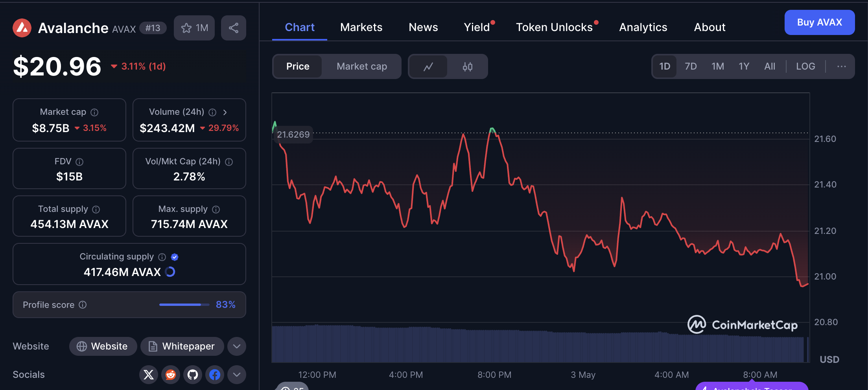This screenshot has width=868, height=390.
Task: Open Total supply info icon
Action: [x=96, y=210]
